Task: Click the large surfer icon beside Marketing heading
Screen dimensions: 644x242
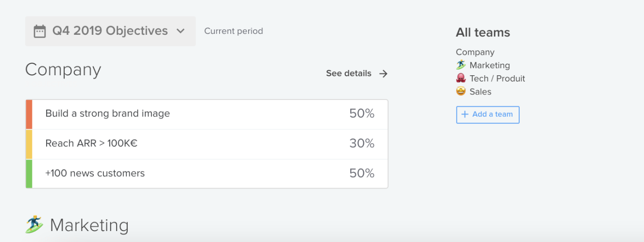Action: [x=34, y=225]
